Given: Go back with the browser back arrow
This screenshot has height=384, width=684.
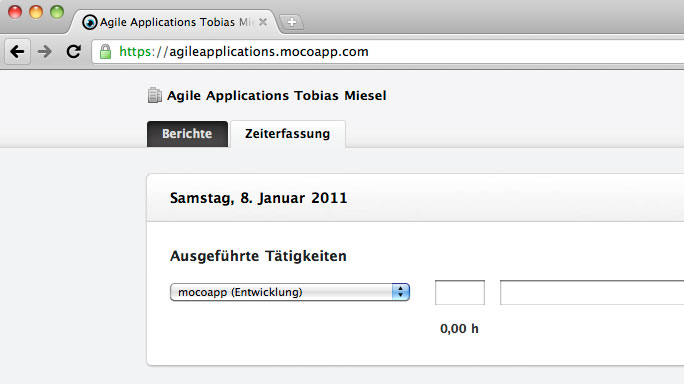Looking at the screenshot, I should 17,51.
